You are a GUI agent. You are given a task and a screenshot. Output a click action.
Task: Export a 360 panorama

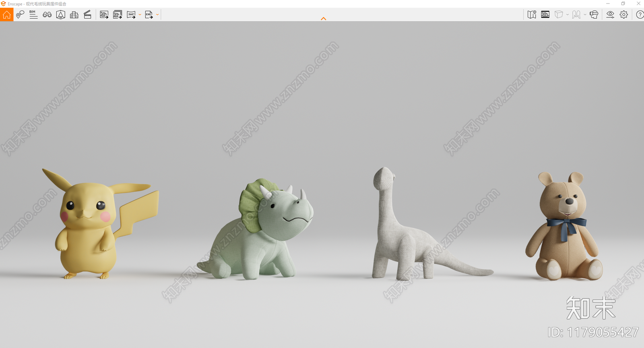131,15
